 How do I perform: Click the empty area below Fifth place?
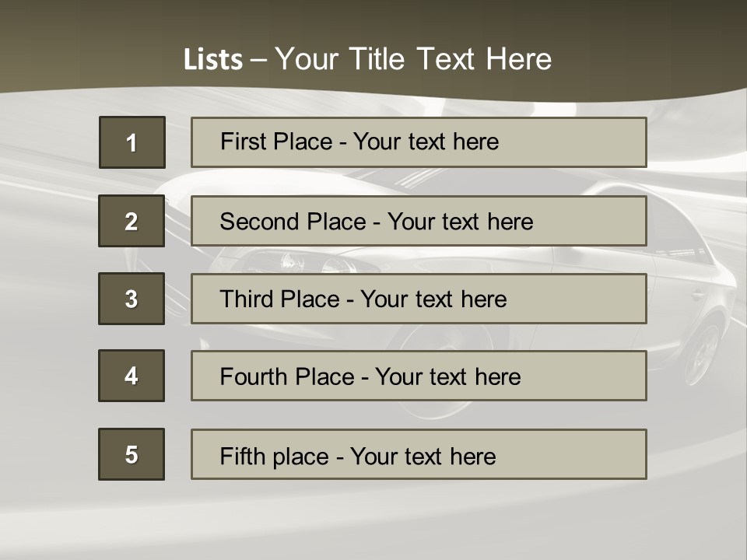click(x=373, y=520)
